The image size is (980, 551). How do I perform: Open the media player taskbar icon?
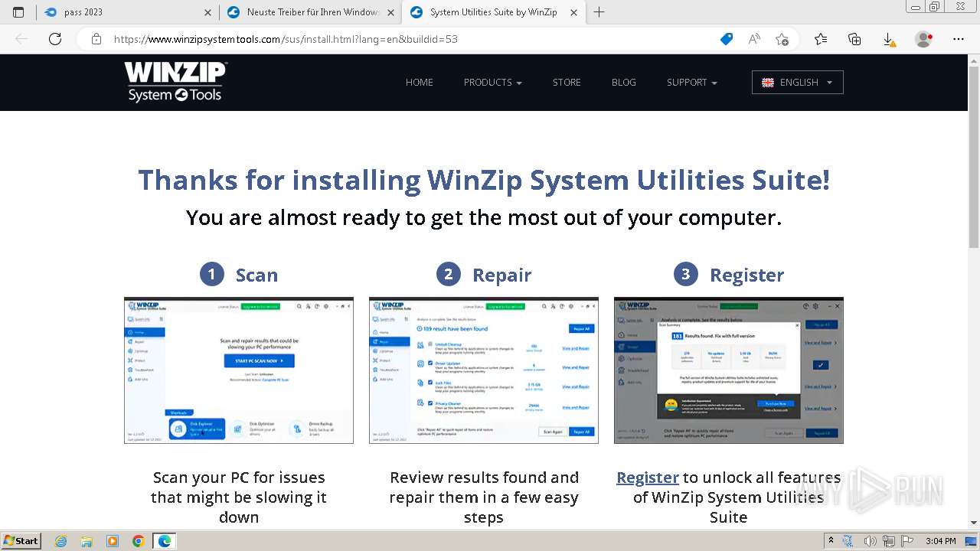(113, 541)
